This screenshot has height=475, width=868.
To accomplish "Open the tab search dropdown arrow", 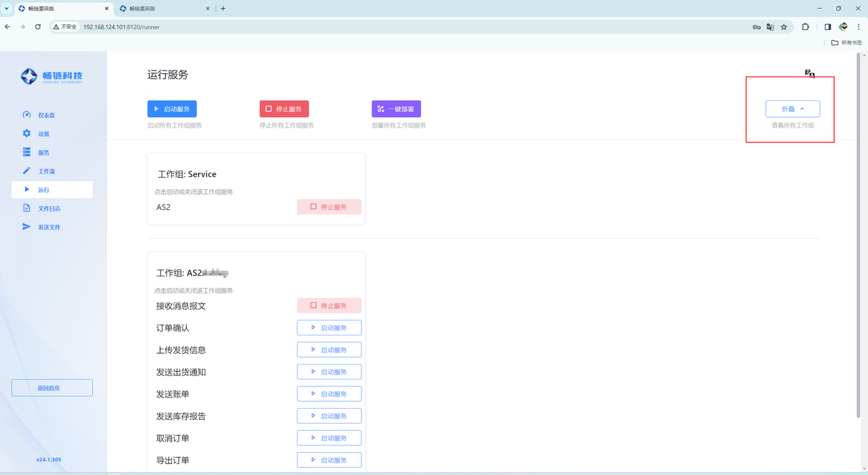I will click(x=7, y=9).
